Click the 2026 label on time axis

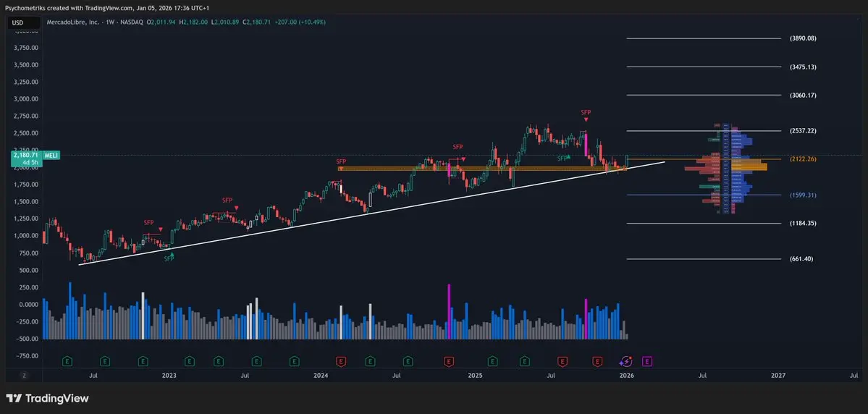point(626,375)
